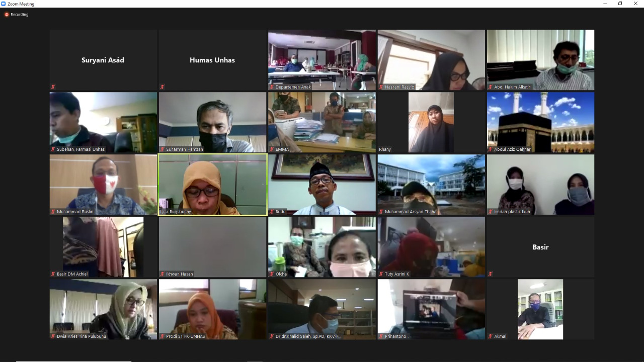Click muted mic icon beside Ikhwan Hasan
Image resolution: width=644 pixels, height=362 pixels.
click(162, 274)
